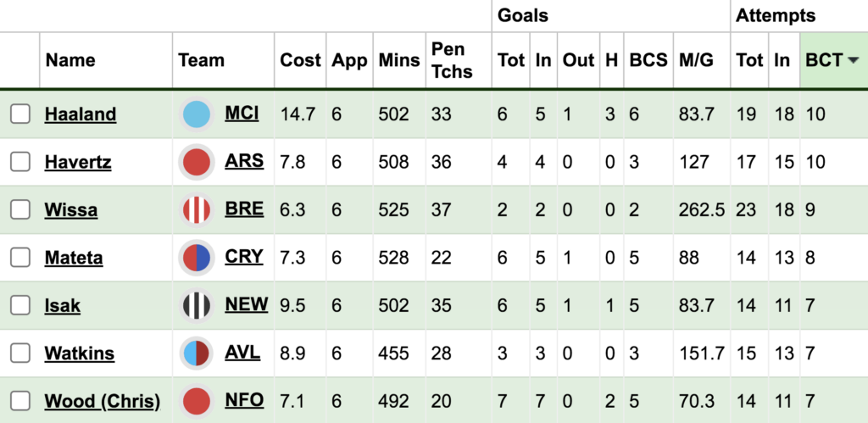Check the box for Wood (Chris)

pos(20,401)
